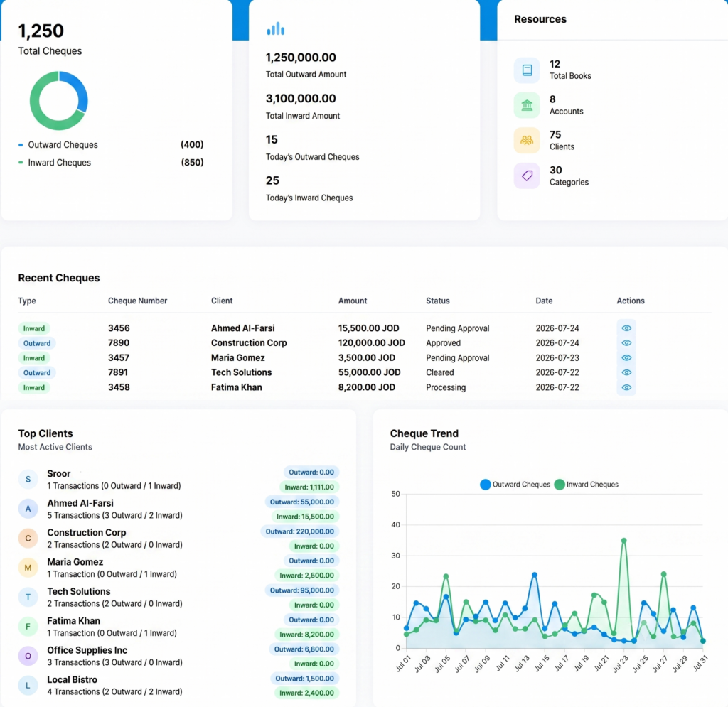728x707 pixels.
Task: Click the Sroor avatar circle
Action: click(28, 479)
